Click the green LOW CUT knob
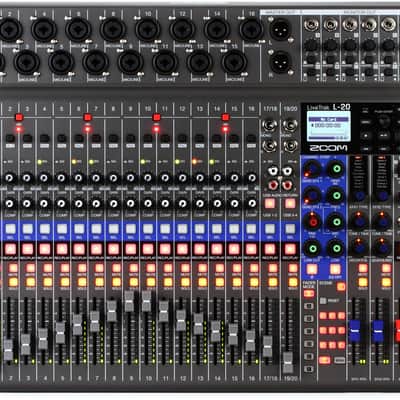Viewport: 400px width, 400px height. [313, 248]
